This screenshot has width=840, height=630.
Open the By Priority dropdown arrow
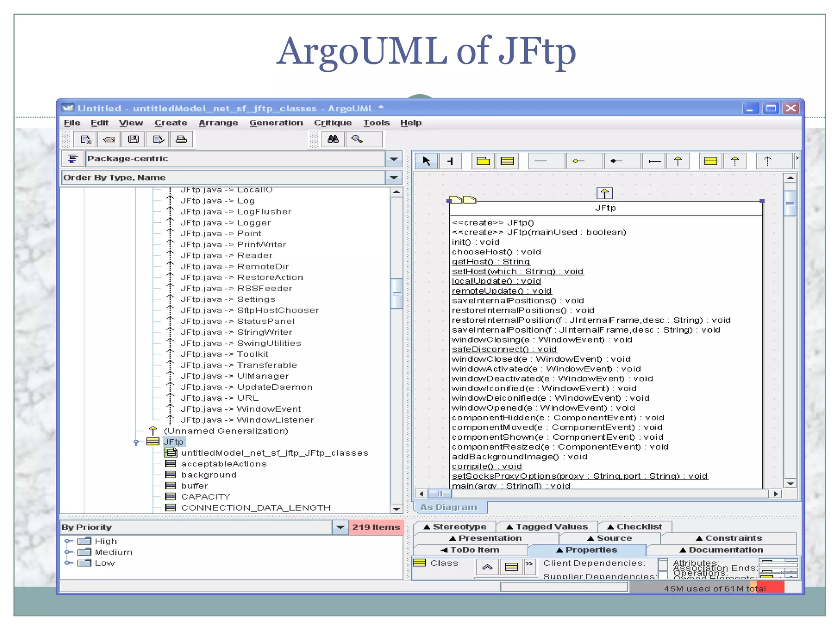(x=340, y=527)
